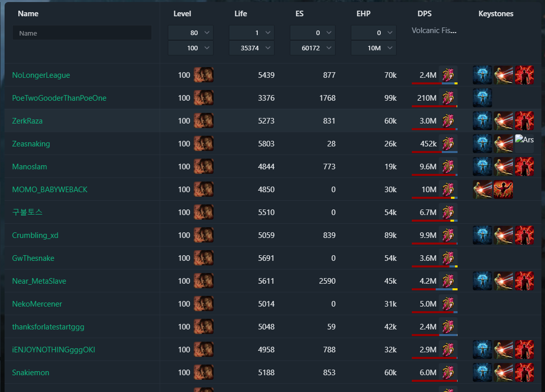
Task: Open minimum EHP dropdown showing 0
Action: coord(374,33)
